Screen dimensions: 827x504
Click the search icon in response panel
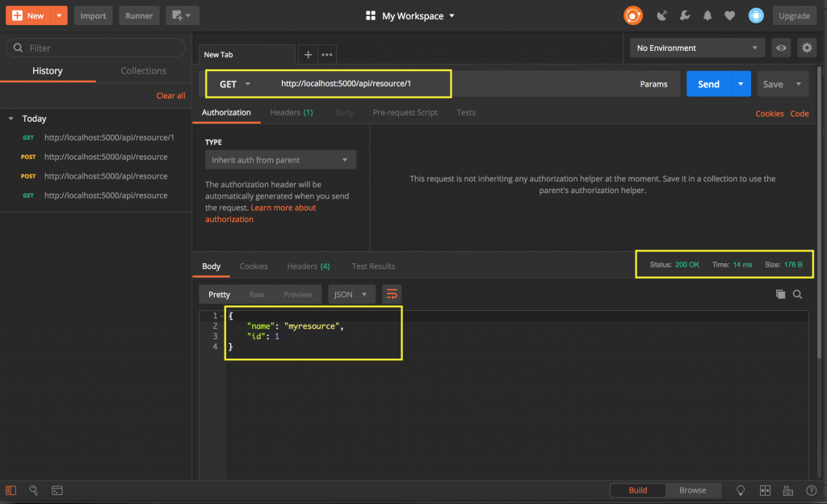798,294
